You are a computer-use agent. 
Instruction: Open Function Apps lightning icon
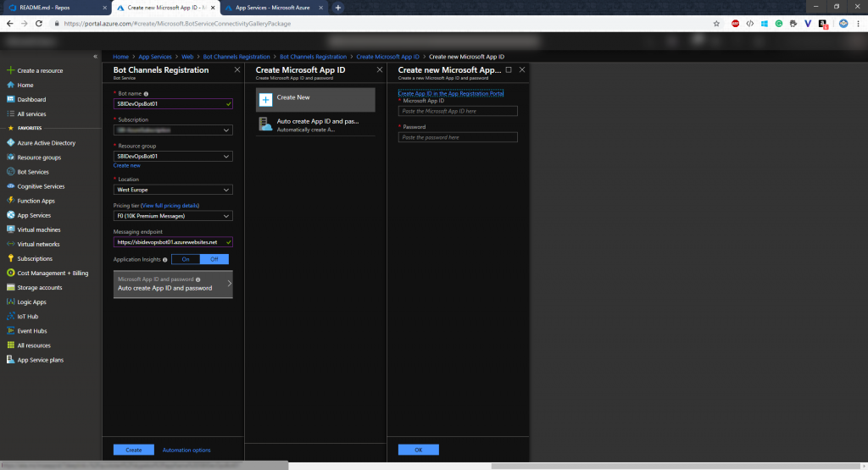pos(10,200)
